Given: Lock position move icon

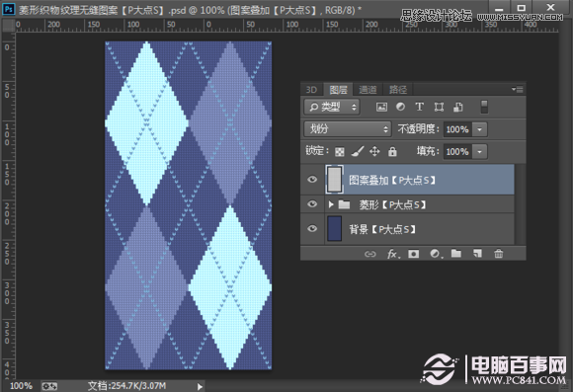Looking at the screenshot, I should click(x=374, y=151).
